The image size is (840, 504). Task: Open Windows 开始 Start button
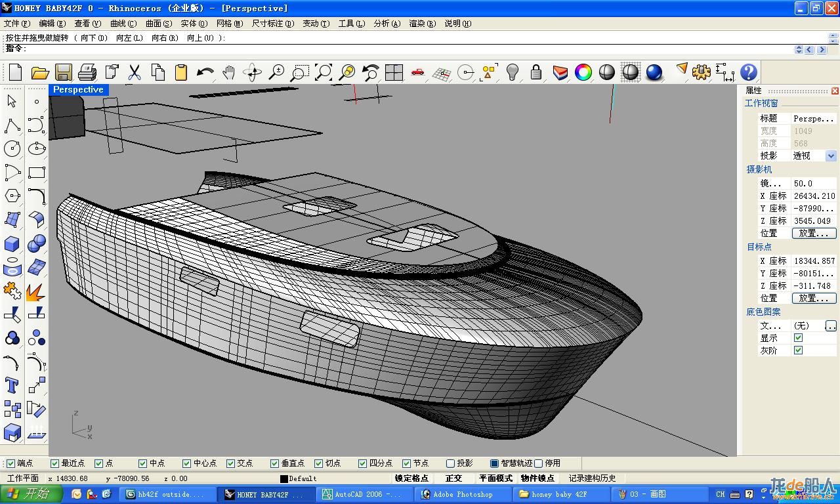point(31,494)
